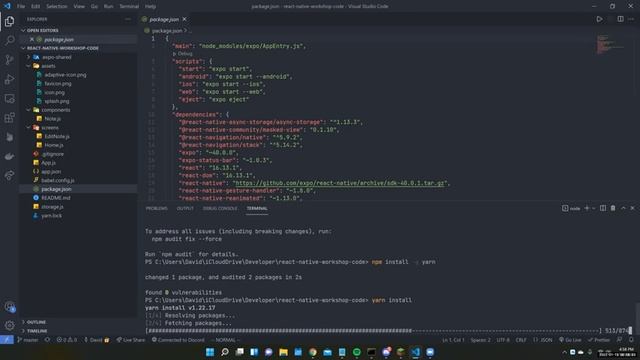Split the terminal panel

(603, 208)
